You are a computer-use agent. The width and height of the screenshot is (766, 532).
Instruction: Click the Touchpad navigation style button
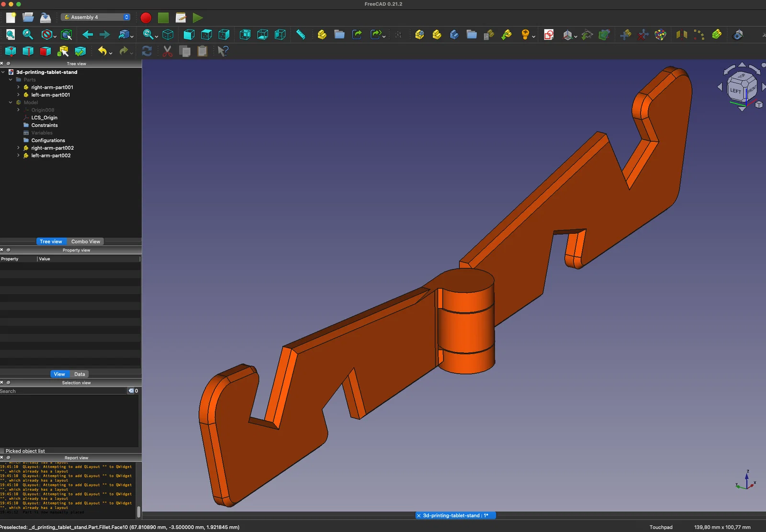pyautogui.click(x=661, y=527)
